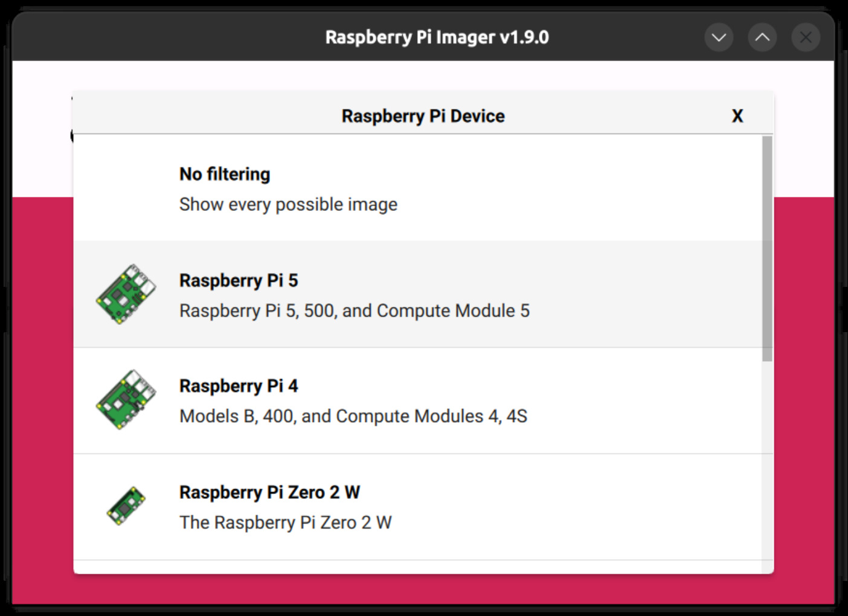Click "Raspberry Pi 5, 500, and Compute Module 5" text
The width and height of the screenshot is (848, 616).
[x=354, y=311]
